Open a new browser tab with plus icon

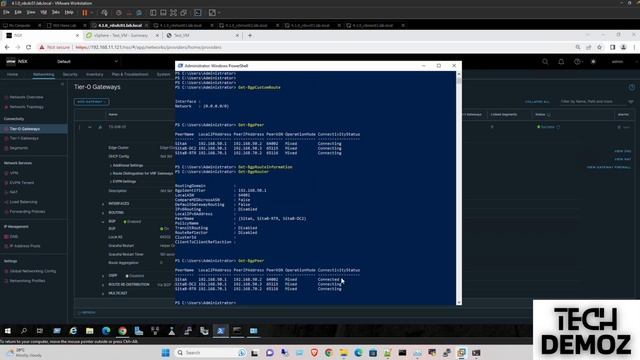[x=250, y=36]
